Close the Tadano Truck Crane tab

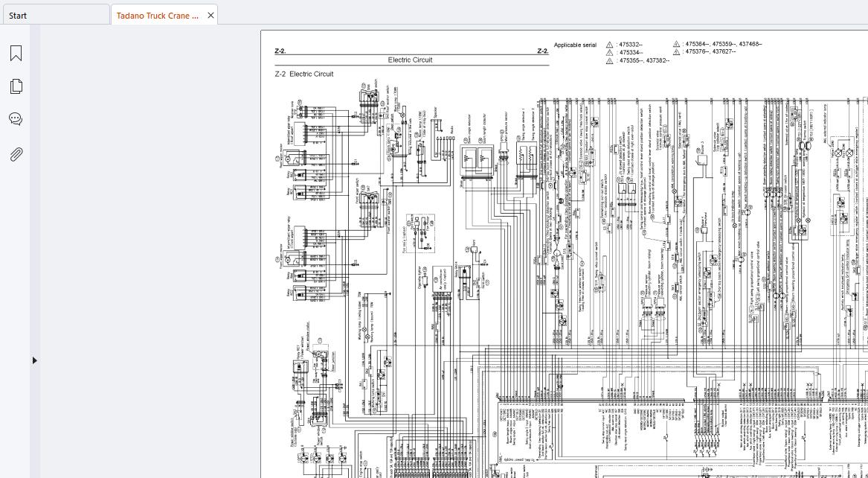[x=210, y=15]
